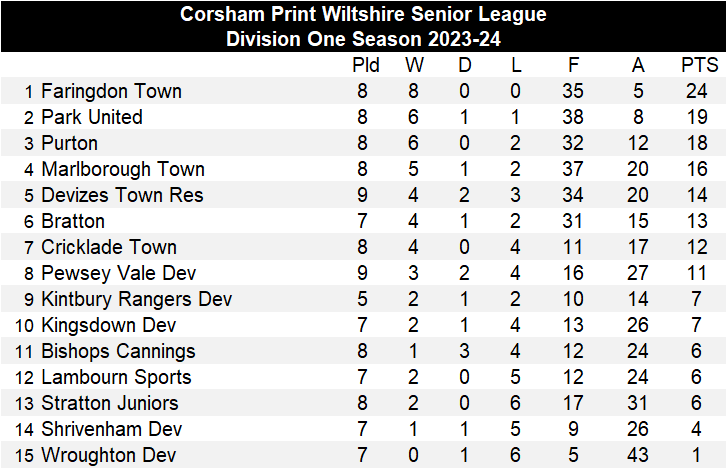Click the Devizes Town Res entry

(122, 195)
